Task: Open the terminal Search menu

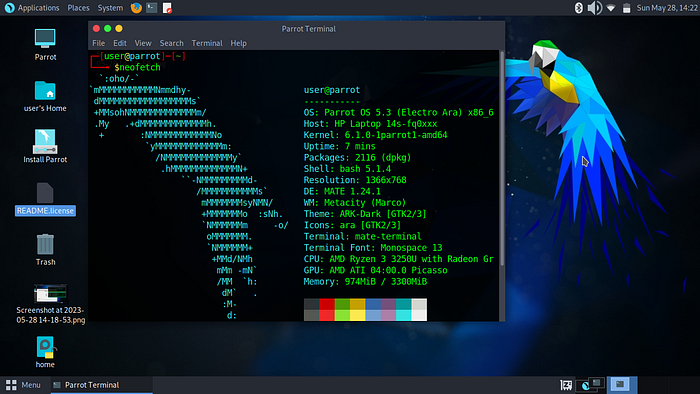Action: (x=171, y=43)
